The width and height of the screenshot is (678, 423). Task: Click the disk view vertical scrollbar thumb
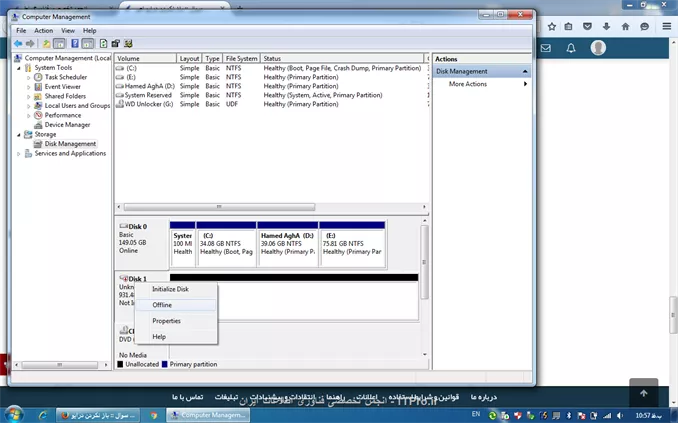[424, 262]
